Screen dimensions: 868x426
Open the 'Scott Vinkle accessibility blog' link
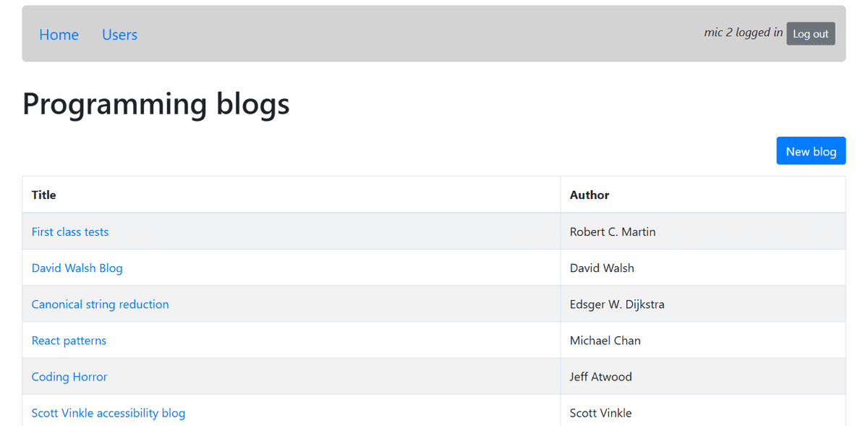click(x=108, y=412)
